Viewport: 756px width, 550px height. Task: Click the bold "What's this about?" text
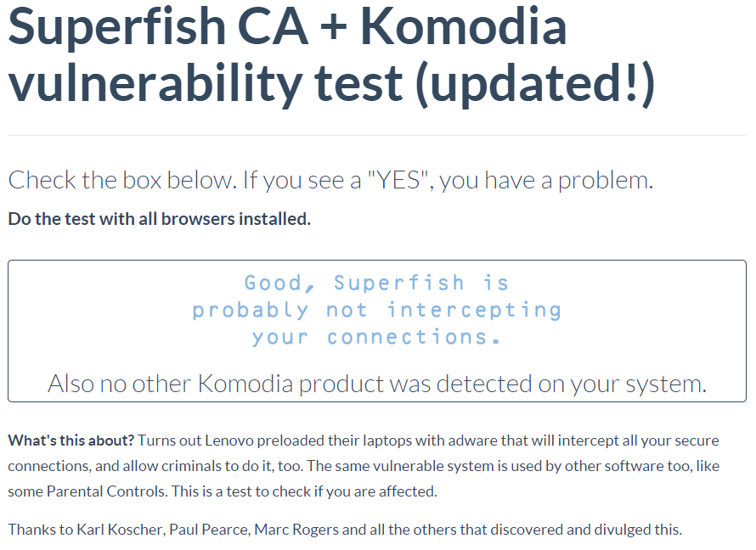tap(71, 441)
